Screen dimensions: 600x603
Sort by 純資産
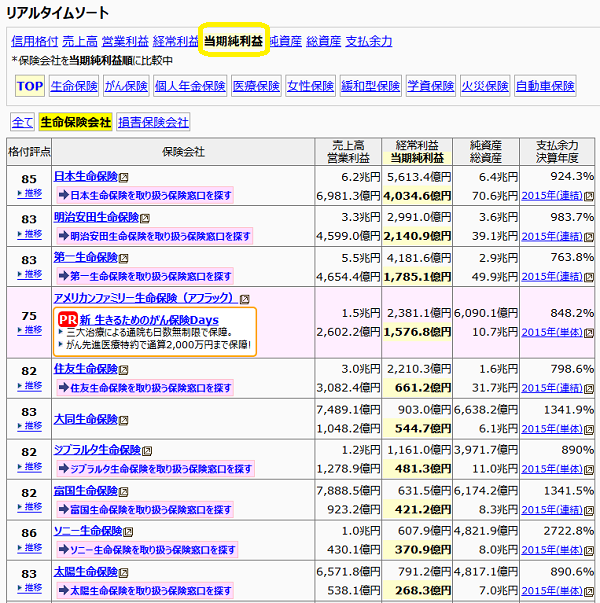286,41
